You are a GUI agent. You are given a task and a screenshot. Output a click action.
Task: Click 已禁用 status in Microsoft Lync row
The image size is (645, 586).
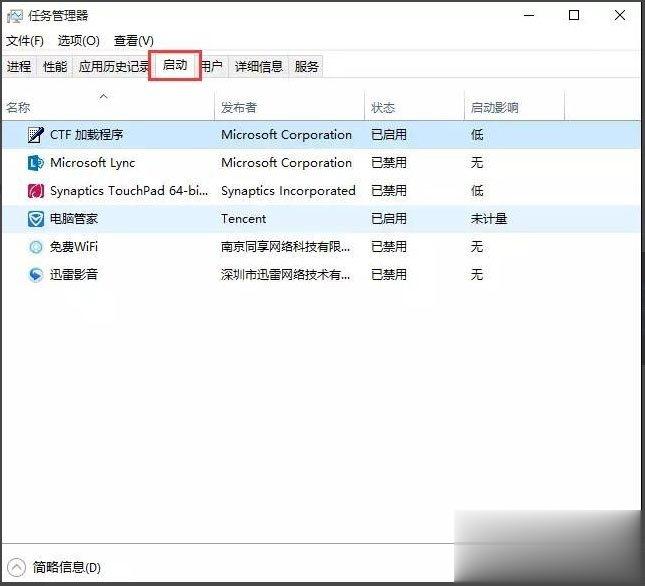click(x=389, y=163)
